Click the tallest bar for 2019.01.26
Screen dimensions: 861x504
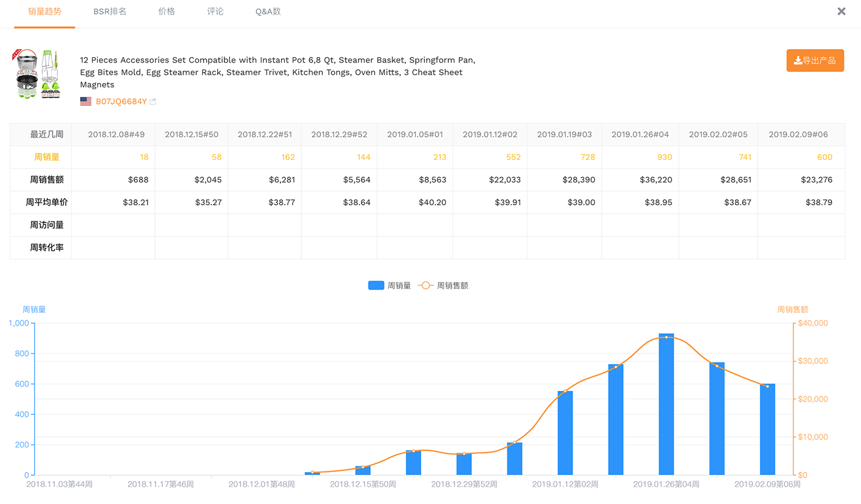click(666, 406)
